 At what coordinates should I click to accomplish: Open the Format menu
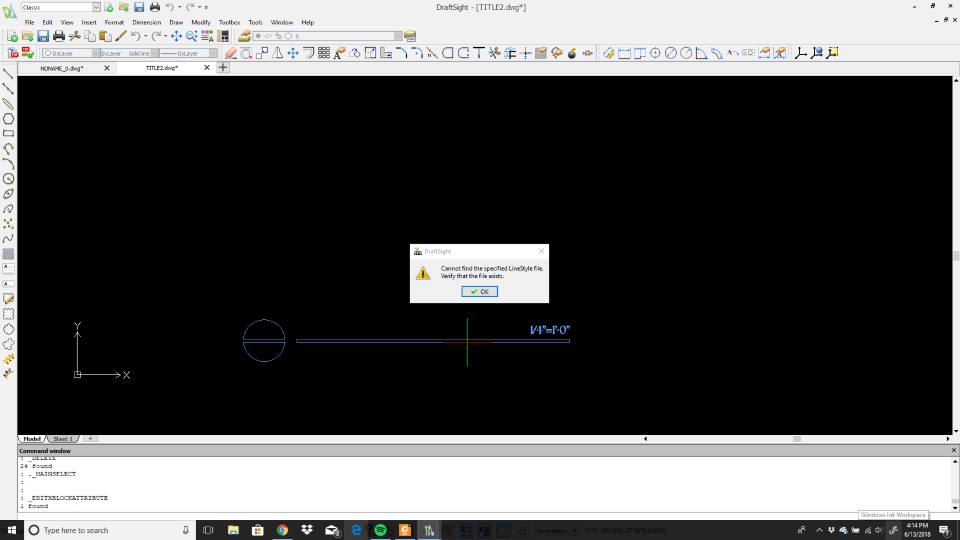114,22
